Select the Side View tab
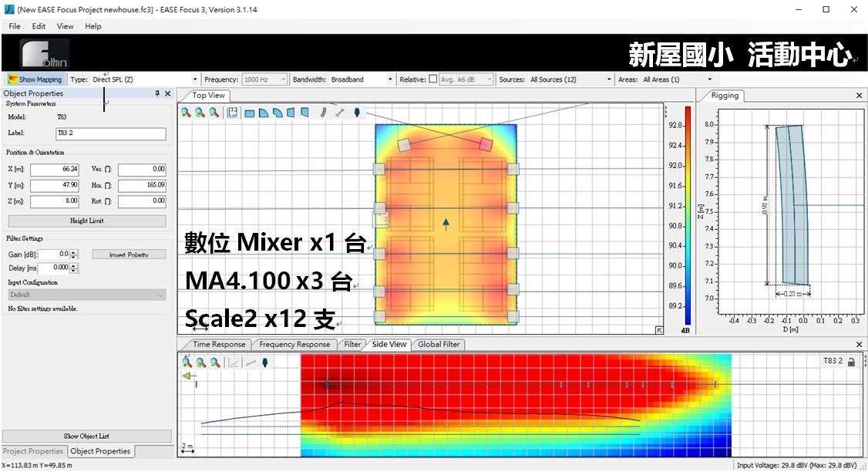868x472 pixels. [x=389, y=344]
